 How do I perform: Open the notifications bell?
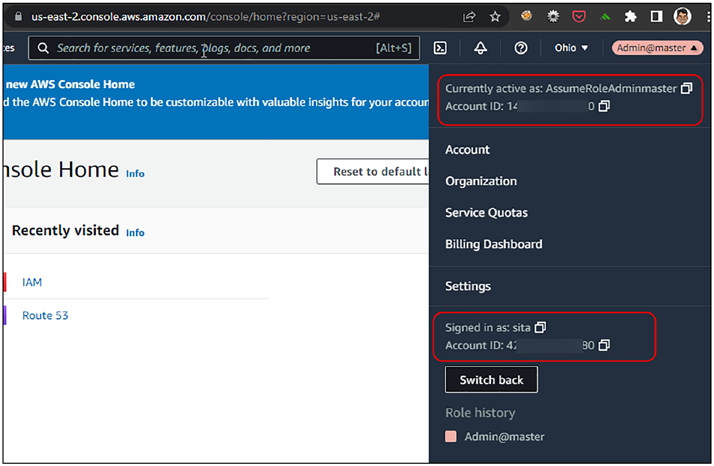coord(480,48)
